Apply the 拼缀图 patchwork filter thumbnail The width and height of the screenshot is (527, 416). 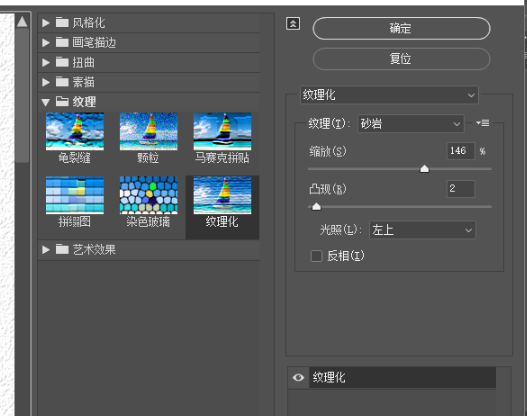point(75,195)
